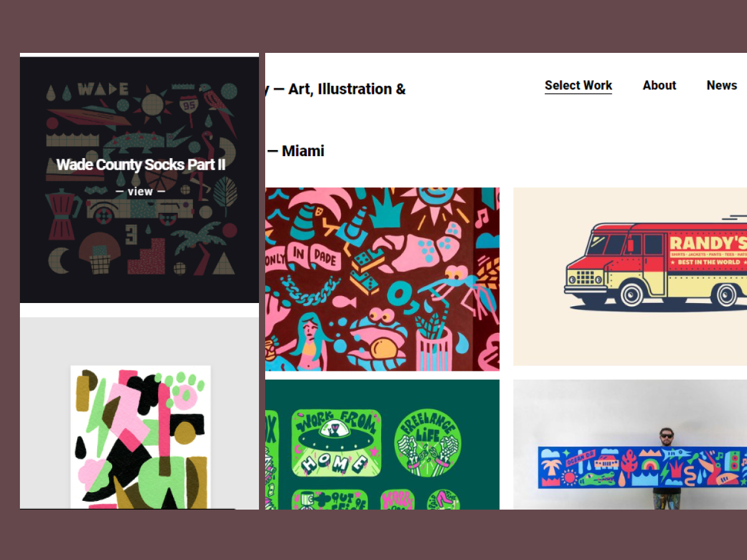Screen dimensions: 747x560
Task: Click the Freelance Life skeleton hands sticker
Action: click(x=428, y=442)
